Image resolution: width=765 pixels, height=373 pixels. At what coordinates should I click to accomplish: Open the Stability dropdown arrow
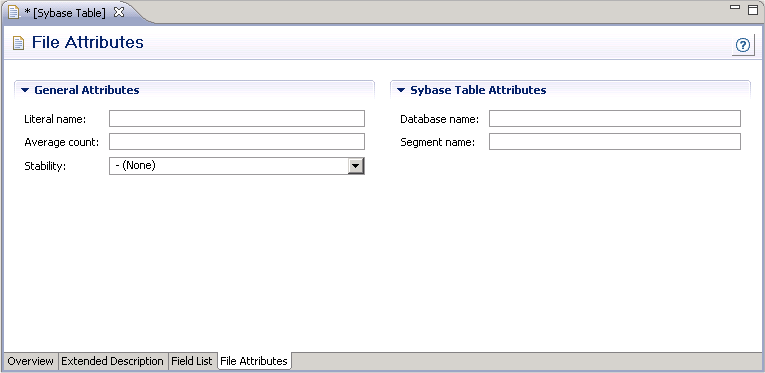pyautogui.click(x=356, y=166)
